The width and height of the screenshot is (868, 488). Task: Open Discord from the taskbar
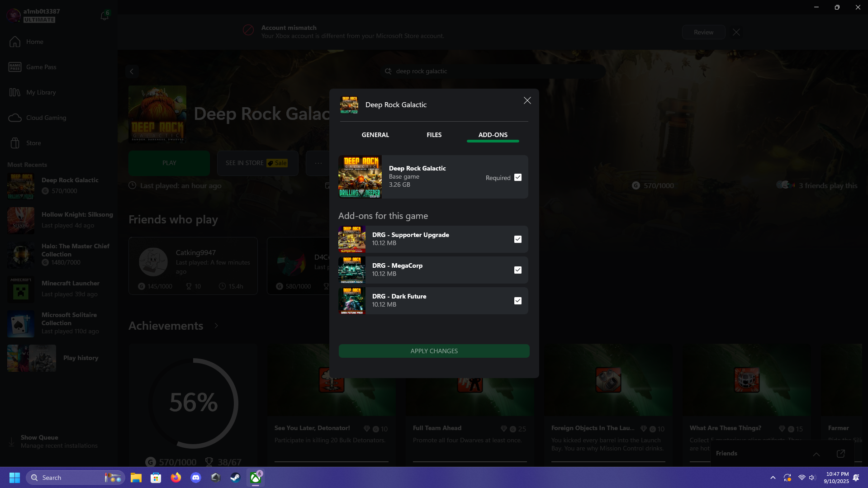(196, 478)
